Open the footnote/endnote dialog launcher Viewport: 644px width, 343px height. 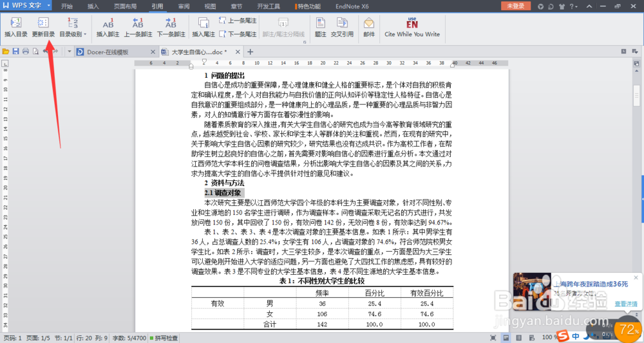(305, 42)
